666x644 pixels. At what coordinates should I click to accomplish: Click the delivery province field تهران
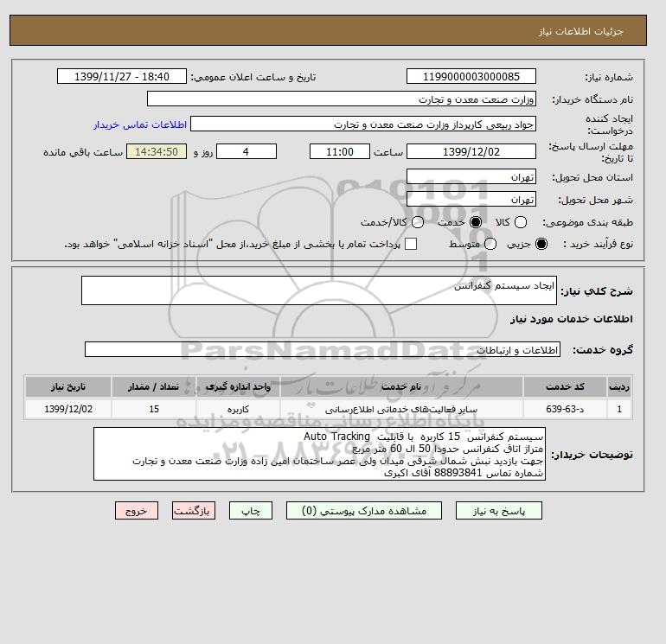point(471,176)
